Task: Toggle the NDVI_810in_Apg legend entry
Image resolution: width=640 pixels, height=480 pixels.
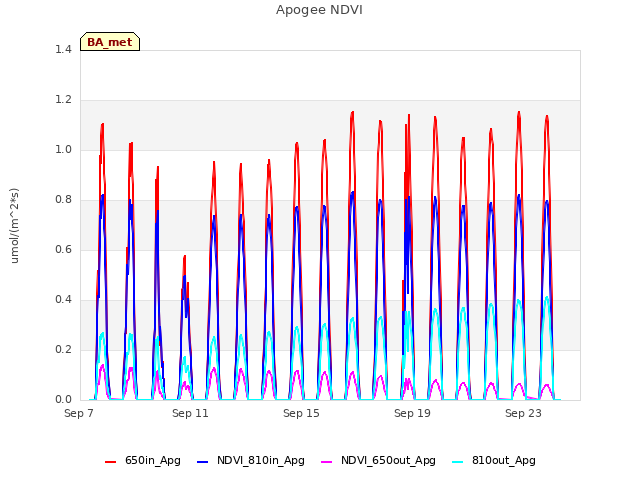Action: tap(251, 461)
